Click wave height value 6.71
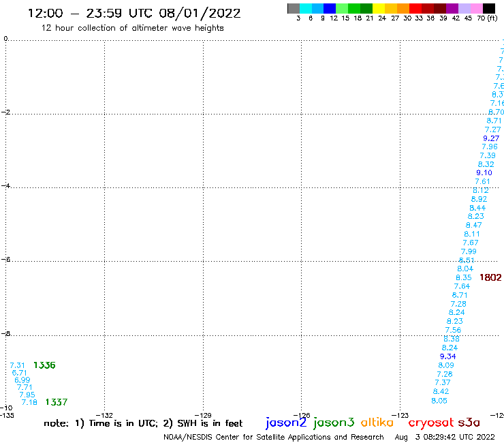This screenshot has height=443, width=504. (19, 373)
